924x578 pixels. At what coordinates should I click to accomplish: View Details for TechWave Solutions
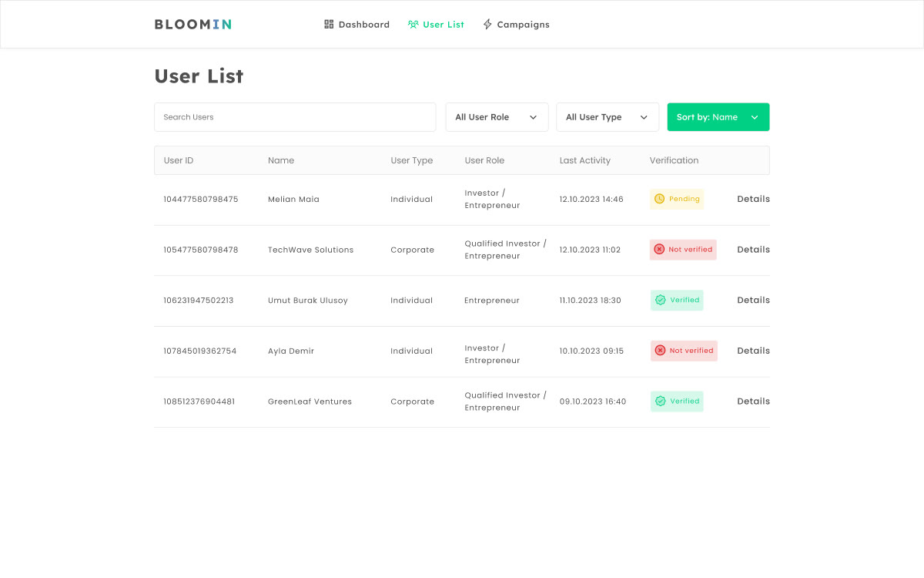(753, 250)
